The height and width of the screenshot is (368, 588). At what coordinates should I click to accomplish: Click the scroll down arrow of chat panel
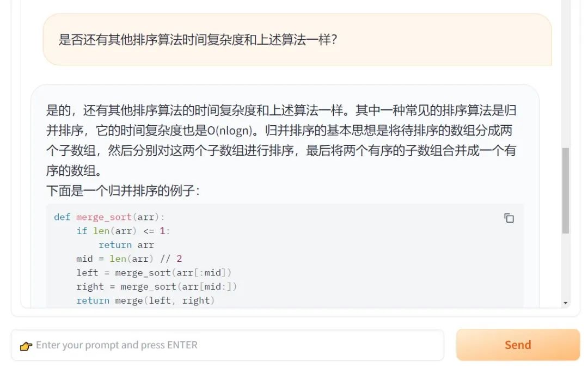566,303
